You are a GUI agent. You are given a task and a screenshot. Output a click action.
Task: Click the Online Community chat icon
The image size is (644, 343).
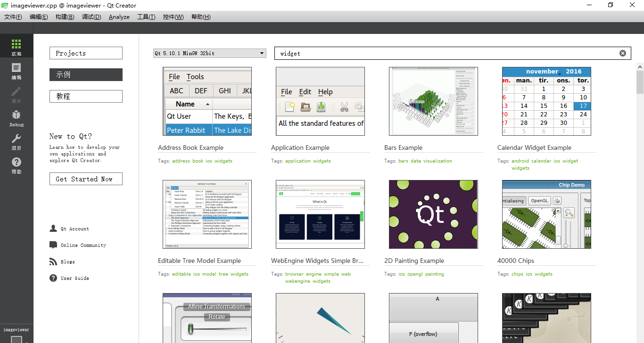pos(53,245)
